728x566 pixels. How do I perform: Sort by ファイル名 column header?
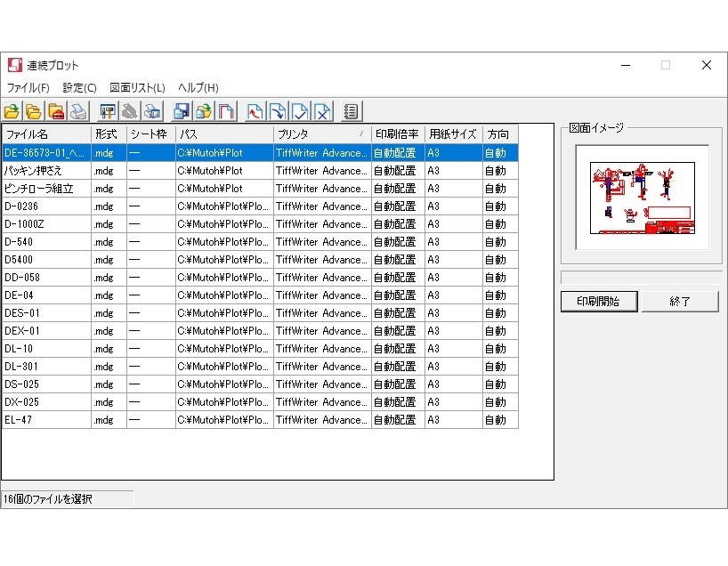(46, 134)
